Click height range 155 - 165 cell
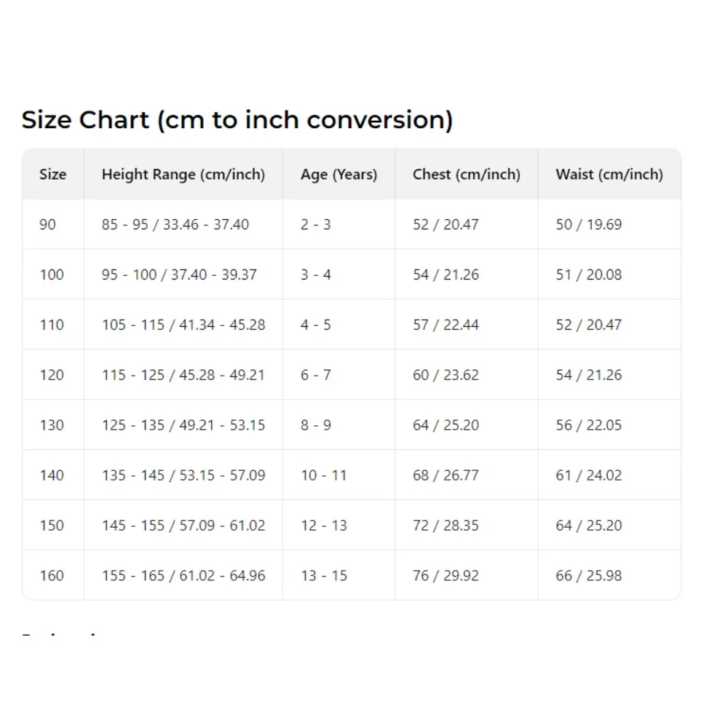 pyautogui.click(x=183, y=576)
